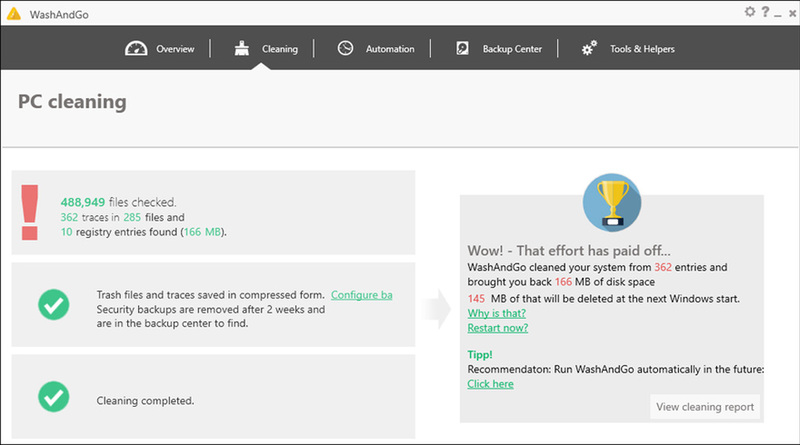Click the Restart now? link

point(497,328)
